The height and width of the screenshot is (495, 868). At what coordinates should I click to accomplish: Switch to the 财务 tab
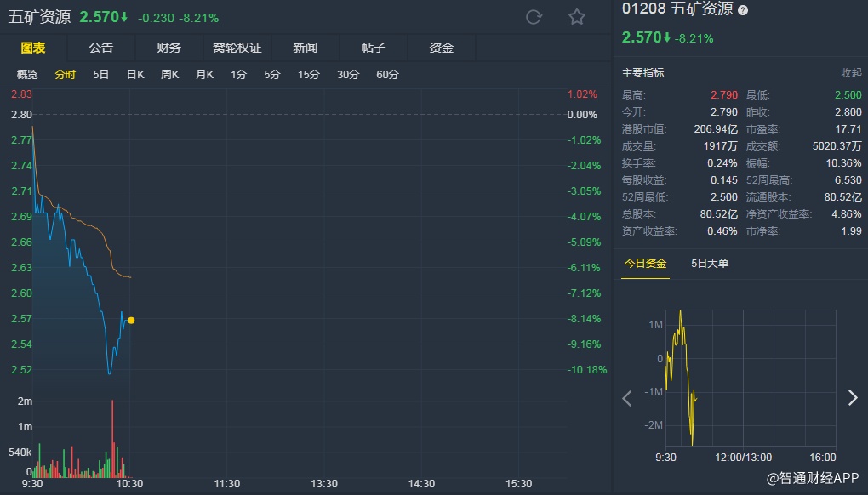(168, 48)
